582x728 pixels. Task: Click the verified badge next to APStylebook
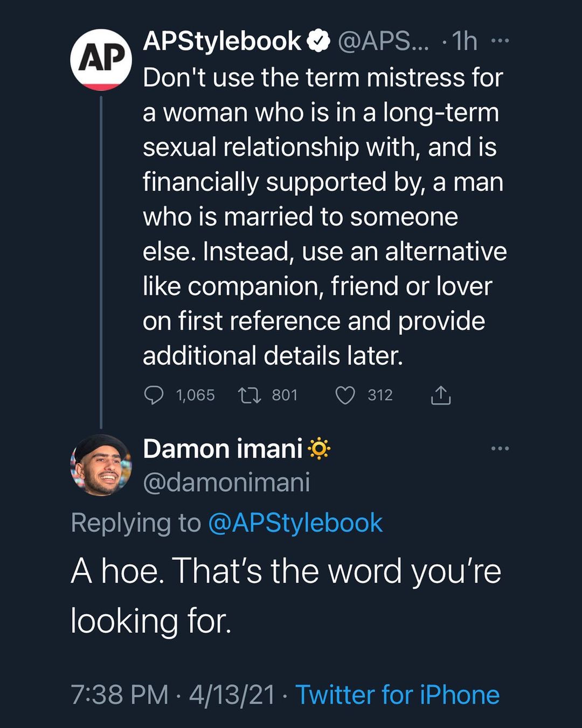point(318,41)
